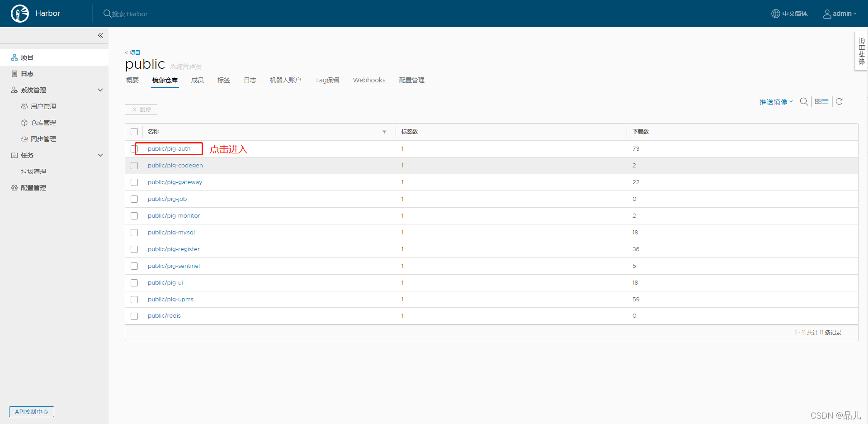Sort by the 标签数 column header
The image size is (868, 424).
click(410, 132)
